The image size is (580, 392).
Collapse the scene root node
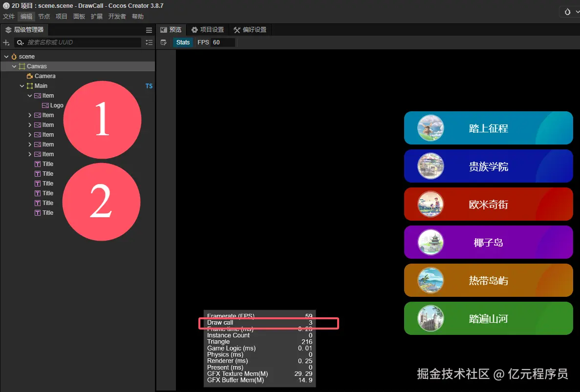[6, 57]
